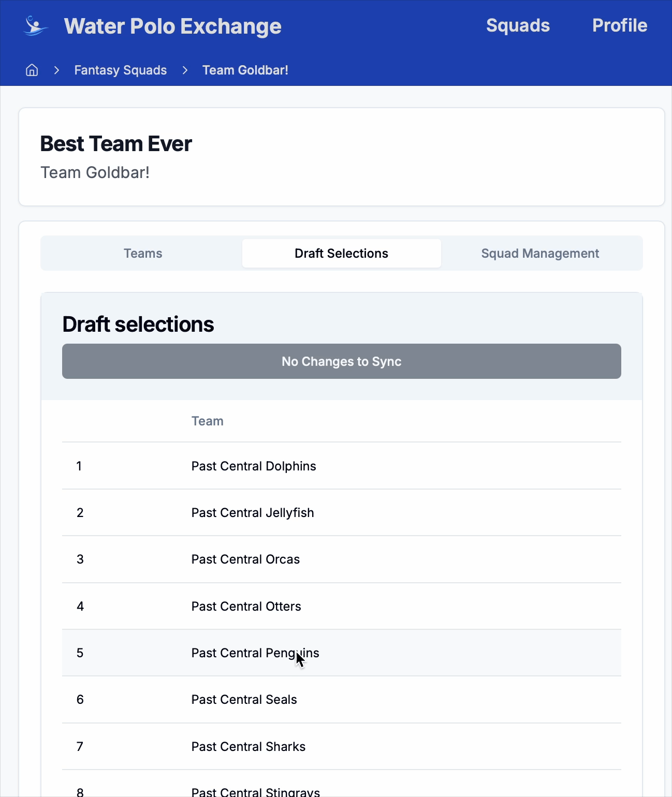Select Past Central Seals at position six
Screen dimensions: 672x797
(x=244, y=699)
